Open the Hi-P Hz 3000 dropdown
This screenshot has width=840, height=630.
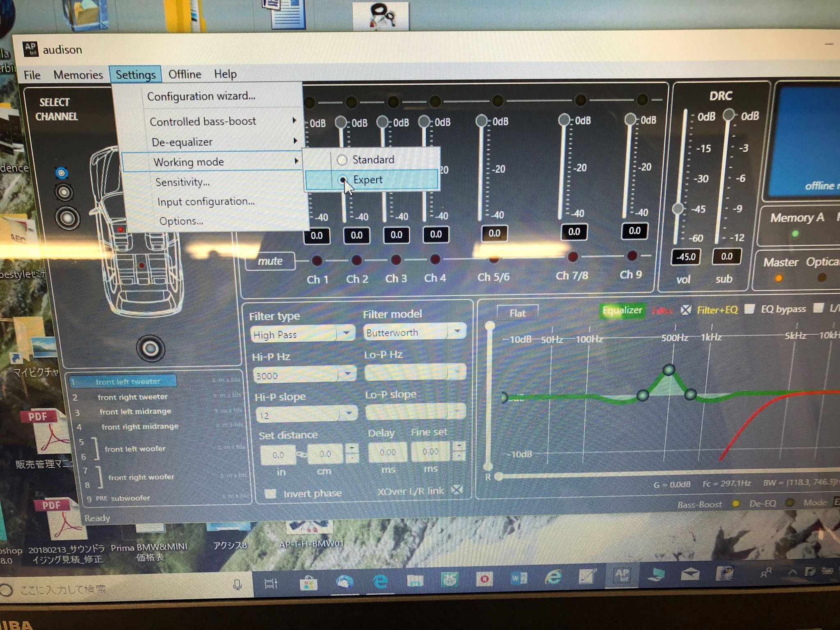[x=305, y=374]
